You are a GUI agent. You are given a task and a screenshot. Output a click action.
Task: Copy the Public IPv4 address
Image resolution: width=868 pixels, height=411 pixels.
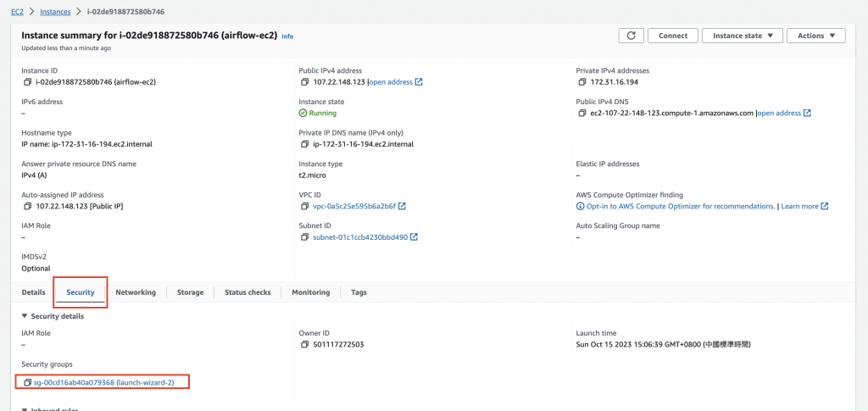coord(305,82)
